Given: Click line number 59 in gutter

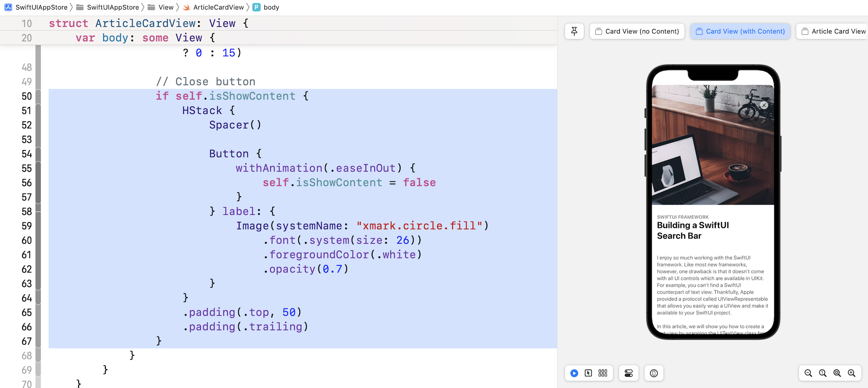Looking at the screenshot, I should 27,226.
